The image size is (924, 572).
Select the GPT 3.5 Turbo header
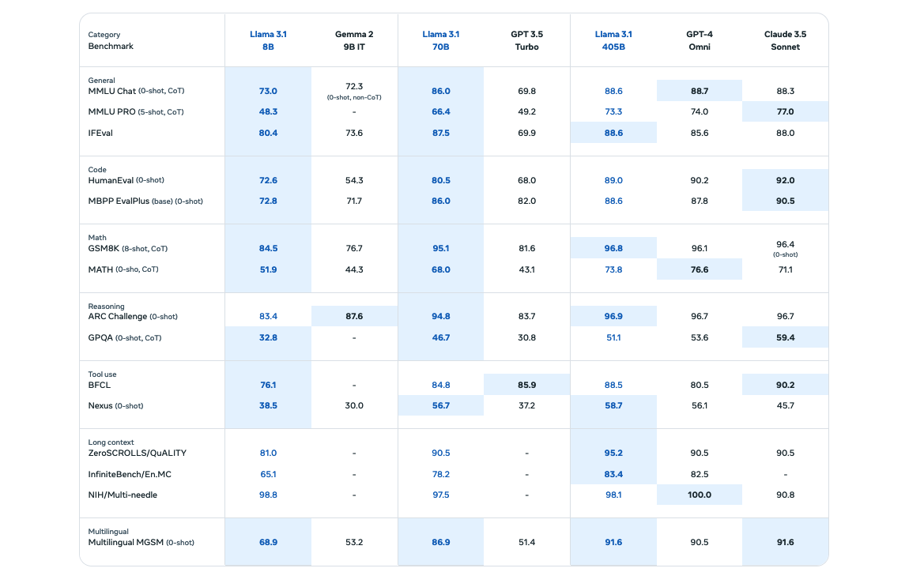527,40
